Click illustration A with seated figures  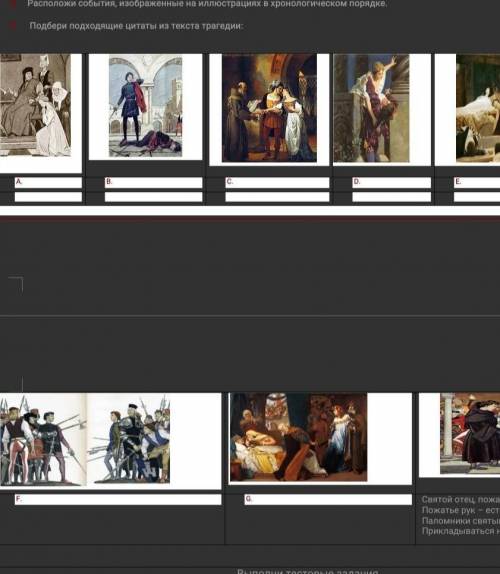(x=36, y=105)
